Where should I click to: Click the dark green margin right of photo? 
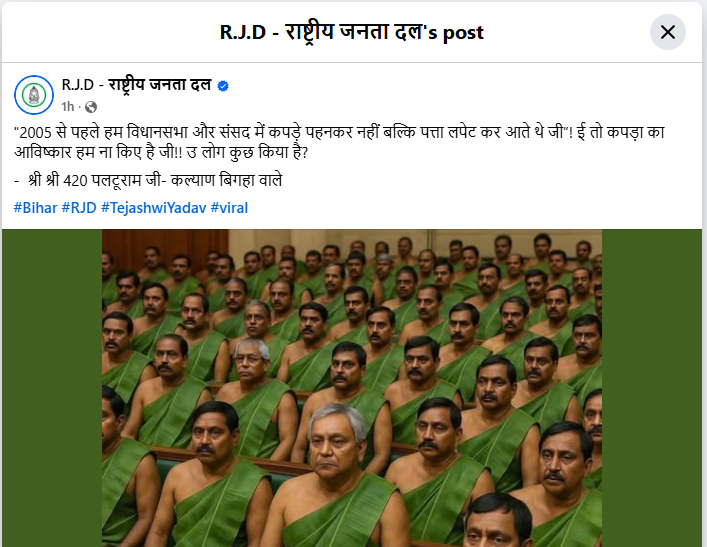[x=652, y=388]
